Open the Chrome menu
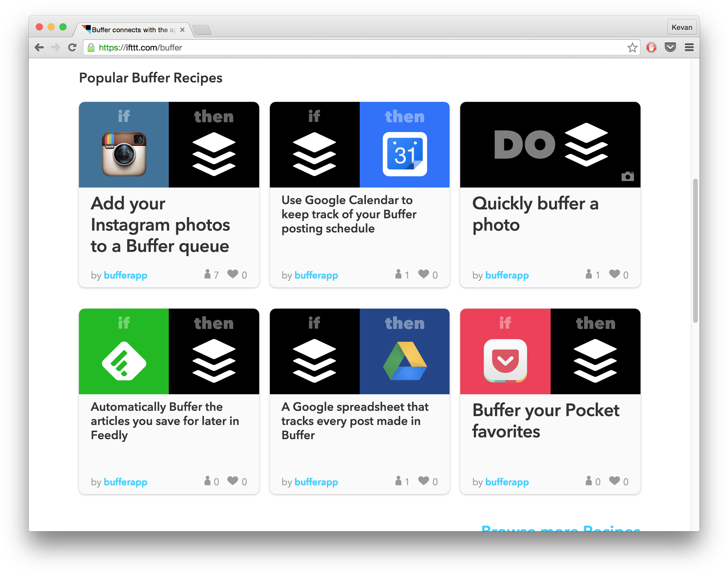The image size is (728, 575). [689, 48]
